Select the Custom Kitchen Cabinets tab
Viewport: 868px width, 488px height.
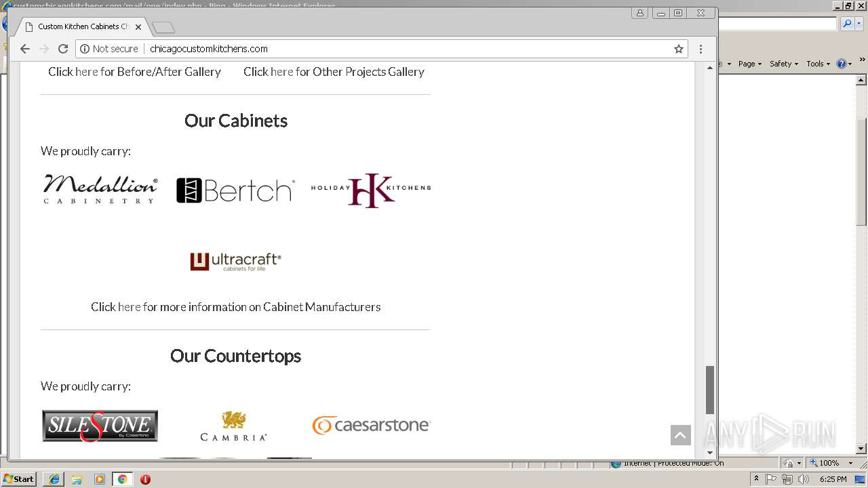(x=83, y=26)
